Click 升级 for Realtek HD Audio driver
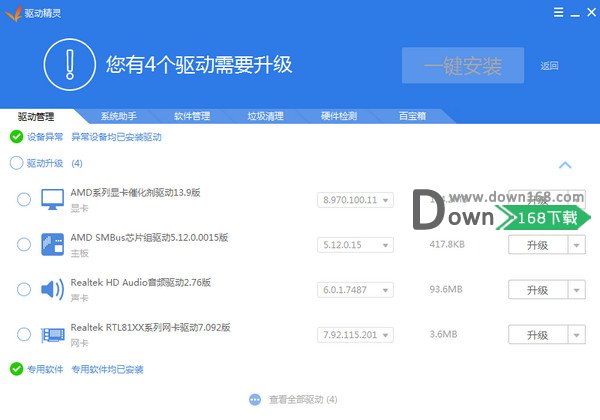This screenshot has width=600, height=420. pyautogui.click(x=538, y=290)
